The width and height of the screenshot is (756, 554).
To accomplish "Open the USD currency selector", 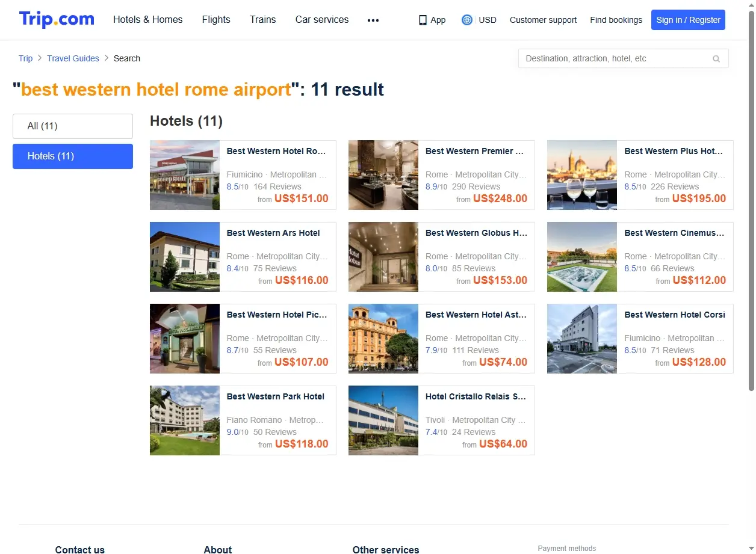I will coord(488,20).
